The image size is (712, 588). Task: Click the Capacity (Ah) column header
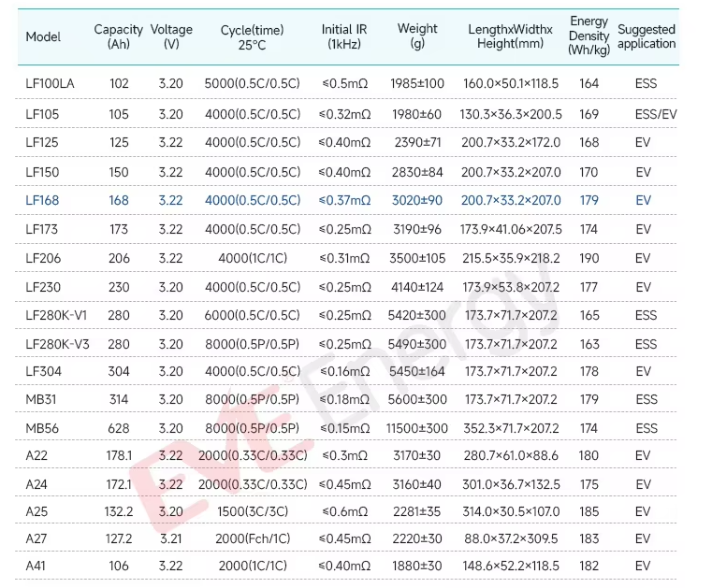(x=119, y=36)
